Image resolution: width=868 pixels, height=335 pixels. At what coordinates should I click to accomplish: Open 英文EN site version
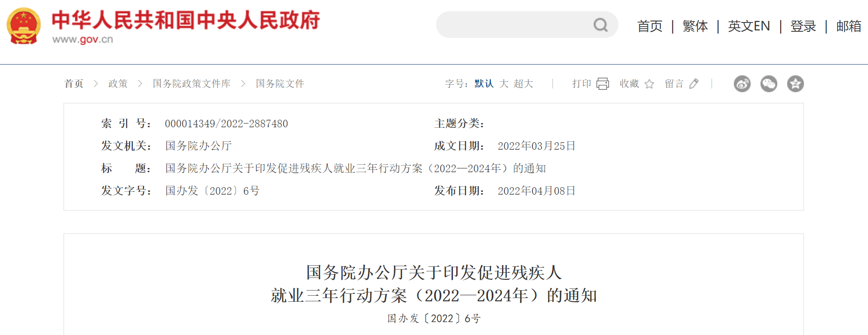(x=749, y=26)
